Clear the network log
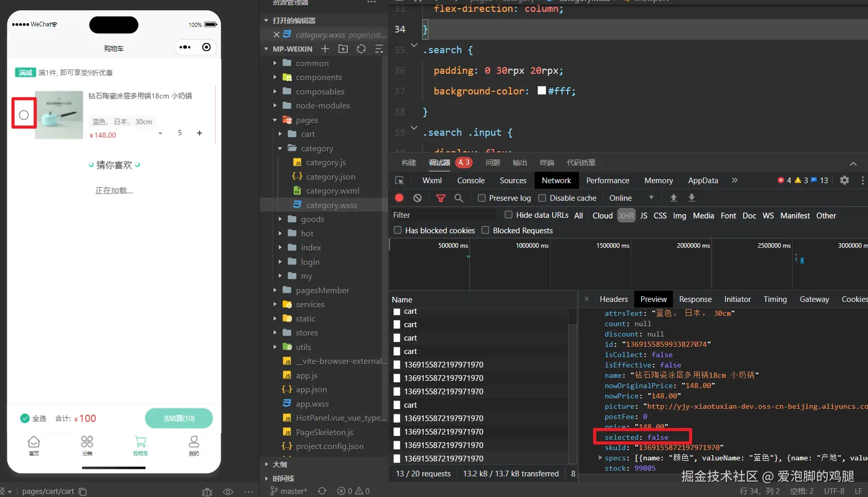 417,198
